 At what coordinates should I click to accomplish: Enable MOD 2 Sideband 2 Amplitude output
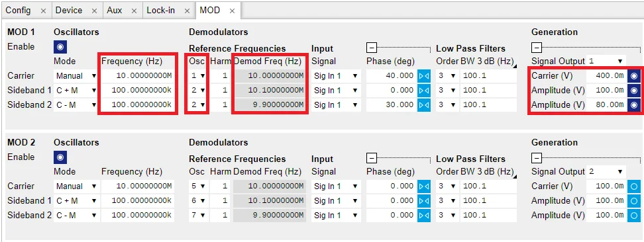click(x=634, y=216)
